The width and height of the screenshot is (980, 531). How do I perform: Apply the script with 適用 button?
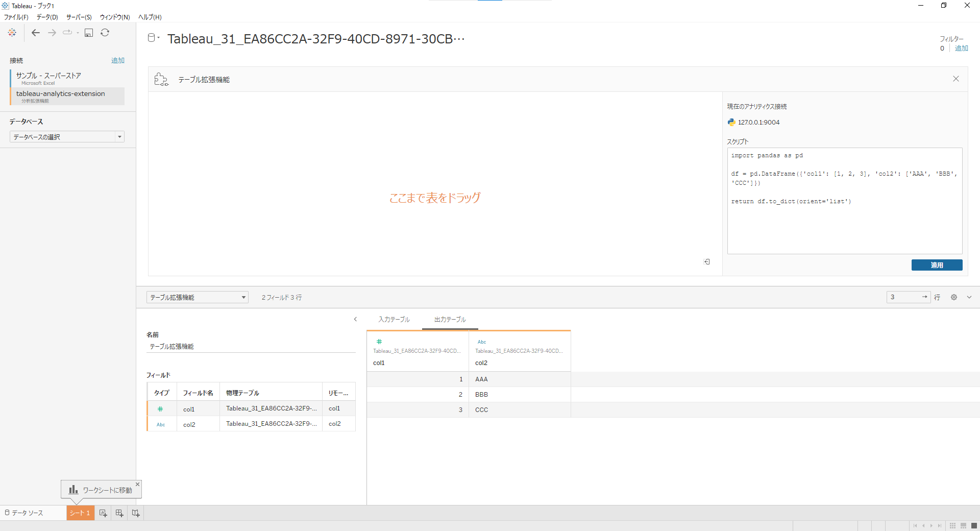click(x=937, y=265)
